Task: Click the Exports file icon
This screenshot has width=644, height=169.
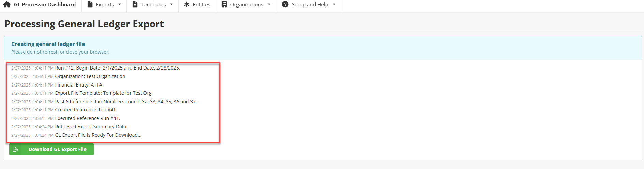Action: tap(90, 5)
